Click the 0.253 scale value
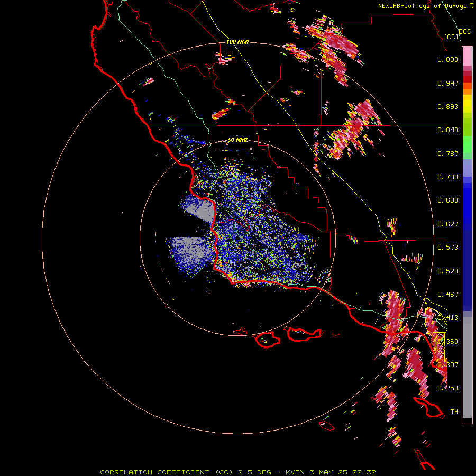This screenshot has width=476, height=476. point(448,388)
